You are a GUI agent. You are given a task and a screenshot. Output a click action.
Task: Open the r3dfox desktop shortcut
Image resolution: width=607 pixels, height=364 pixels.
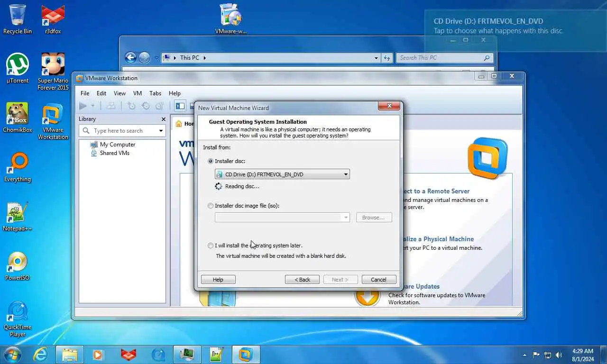tap(53, 19)
